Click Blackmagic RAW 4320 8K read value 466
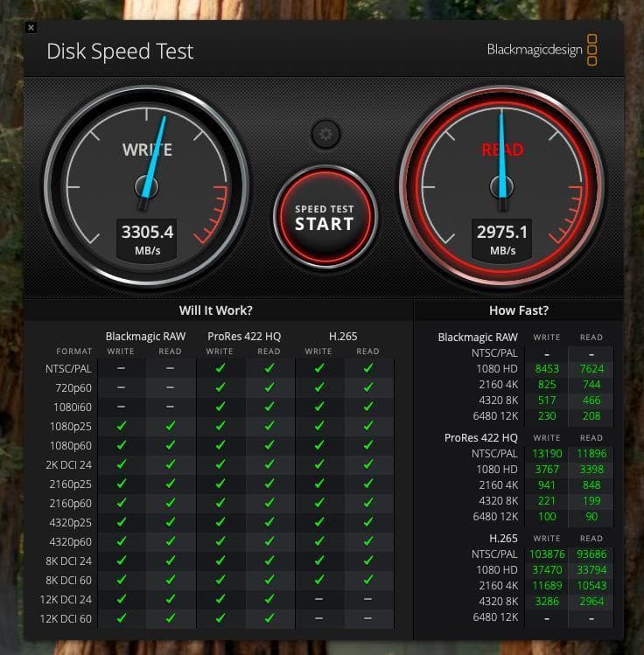The image size is (644, 655). [x=591, y=401]
